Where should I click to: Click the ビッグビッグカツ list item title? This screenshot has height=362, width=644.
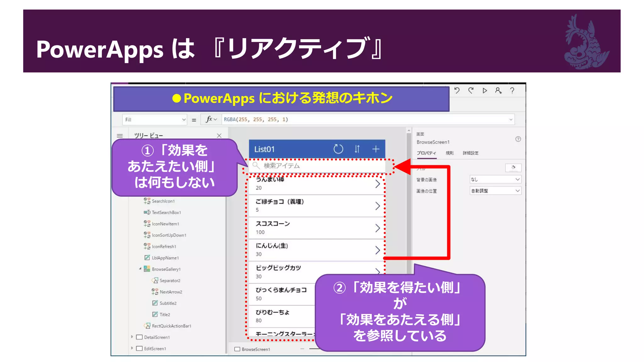[278, 268]
